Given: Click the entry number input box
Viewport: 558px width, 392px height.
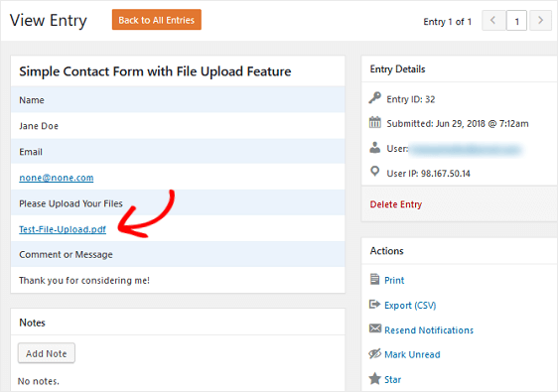Looking at the screenshot, I should [516, 21].
